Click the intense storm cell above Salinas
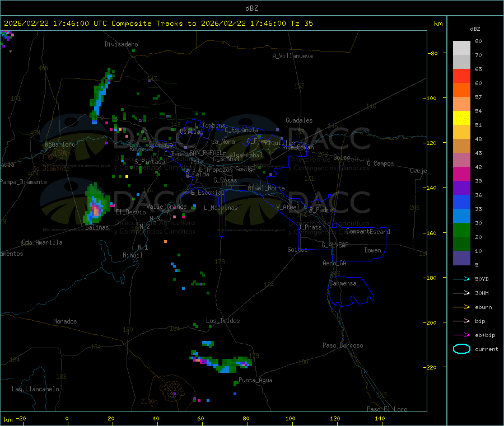The width and height of the screenshot is (504, 426). click(x=95, y=205)
